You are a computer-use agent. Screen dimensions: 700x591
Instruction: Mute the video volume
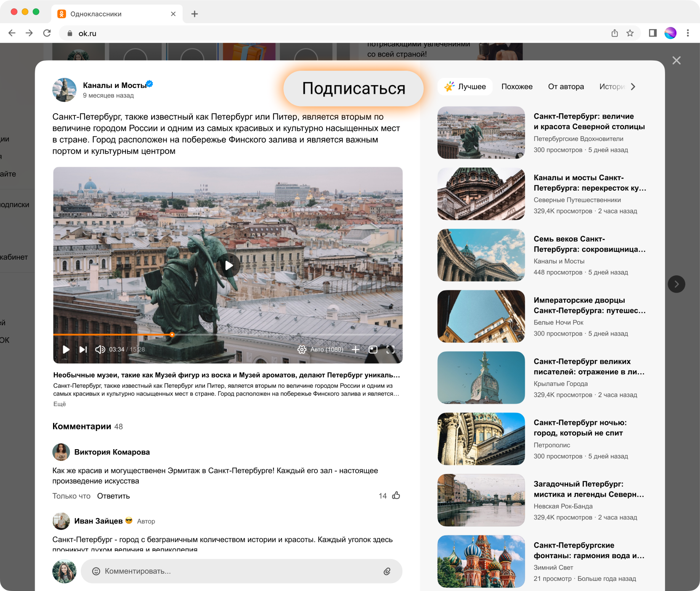tap(100, 349)
